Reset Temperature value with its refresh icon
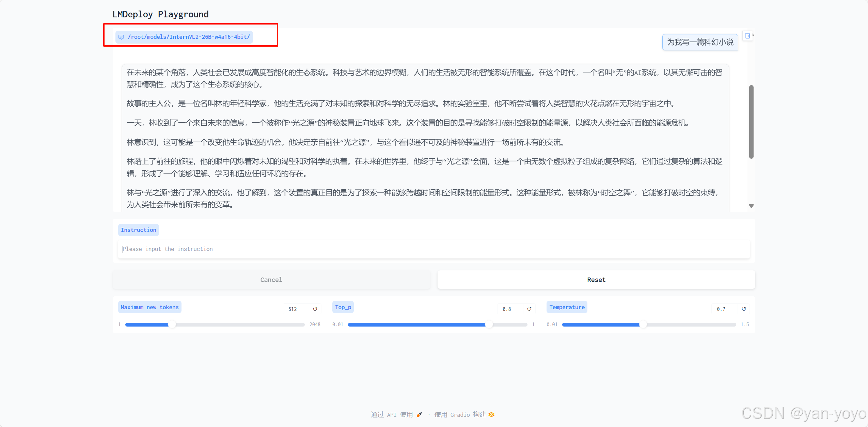The image size is (868, 427). [744, 309]
